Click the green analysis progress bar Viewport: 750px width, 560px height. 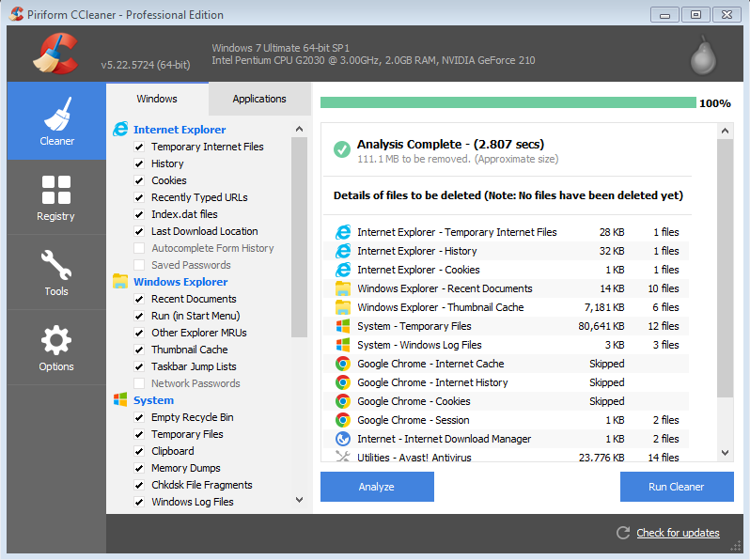pyautogui.click(x=508, y=102)
